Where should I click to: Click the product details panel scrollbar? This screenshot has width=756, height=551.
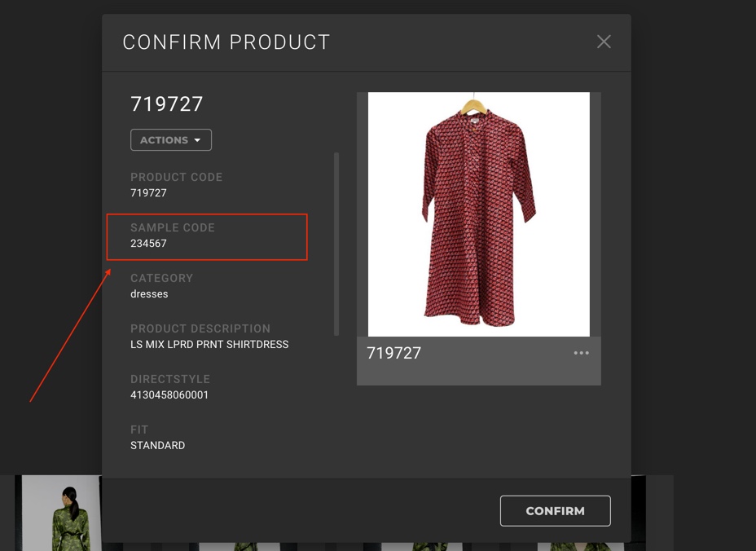336,243
